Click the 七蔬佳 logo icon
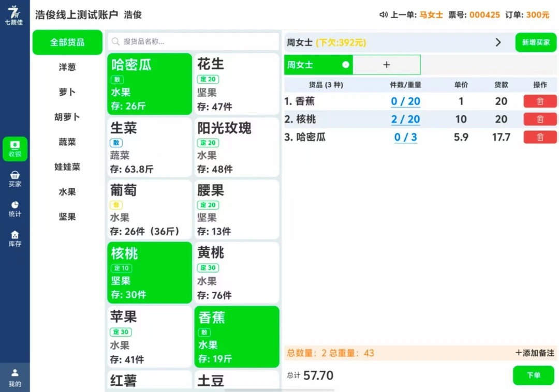The width and height of the screenshot is (559, 392). pyautogui.click(x=14, y=13)
